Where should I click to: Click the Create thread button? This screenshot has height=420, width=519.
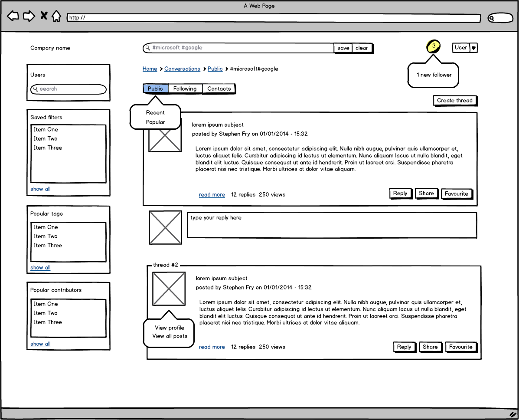(x=454, y=101)
